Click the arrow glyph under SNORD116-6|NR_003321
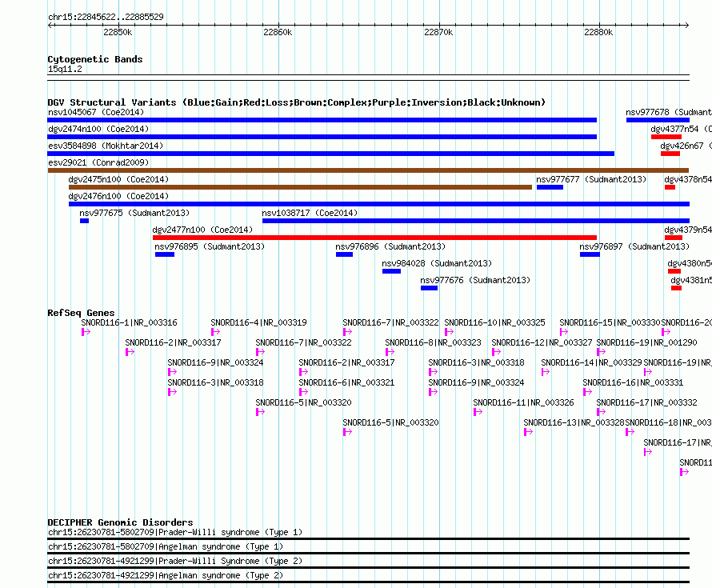Image resolution: width=712 pixels, height=588 pixels. (x=303, y=392)
